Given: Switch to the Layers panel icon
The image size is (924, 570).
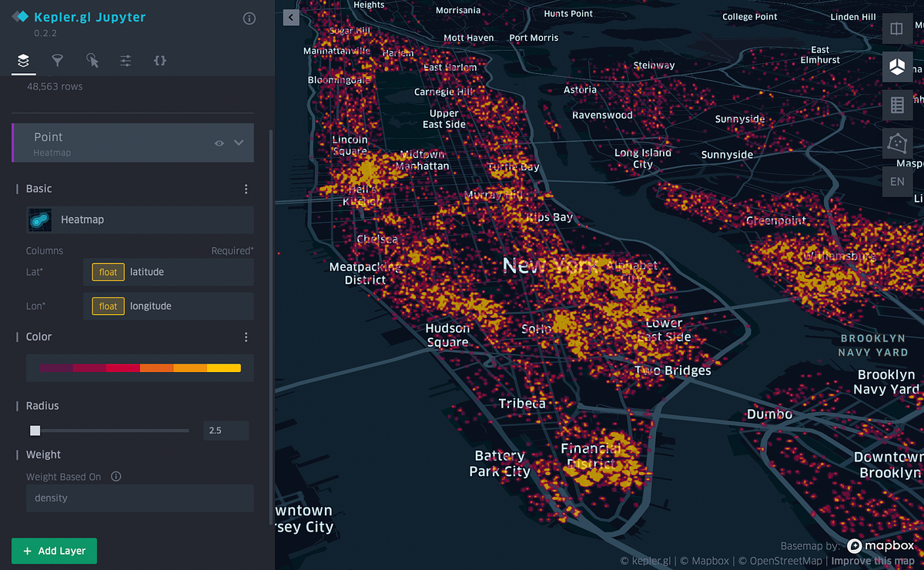Looking at the screenshot, I should (x=22, y=60).
